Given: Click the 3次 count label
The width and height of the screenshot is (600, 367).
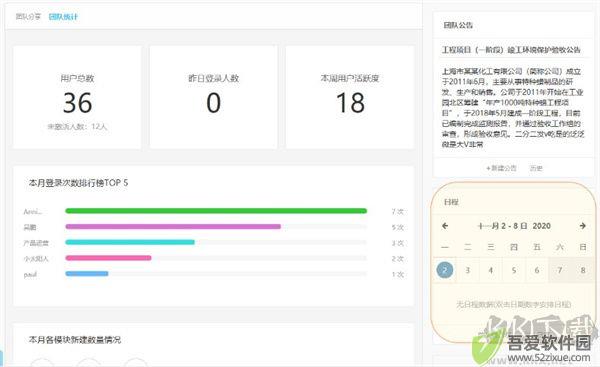Looking at the screenshot, I should point(398,243).
